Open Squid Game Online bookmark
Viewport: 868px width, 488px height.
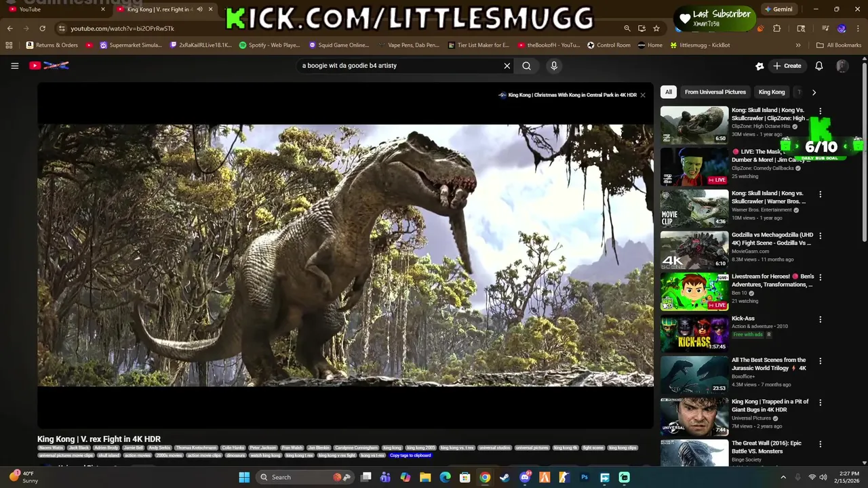tap(339, 45)
